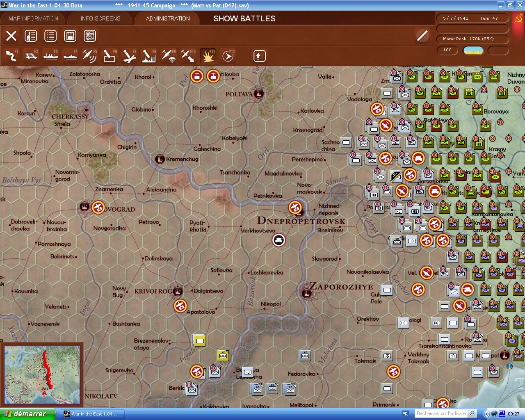Select the F3 naval transport icon

51,56
